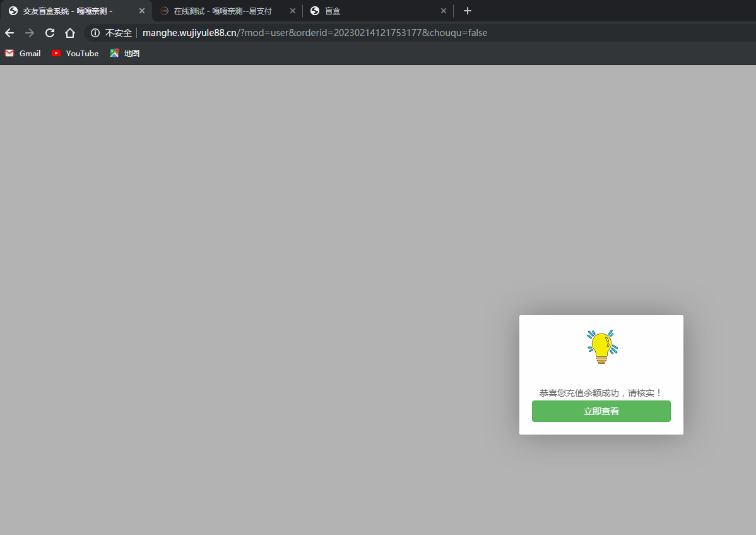Select the 交友盲盒系统 tab

coord(68,11)
